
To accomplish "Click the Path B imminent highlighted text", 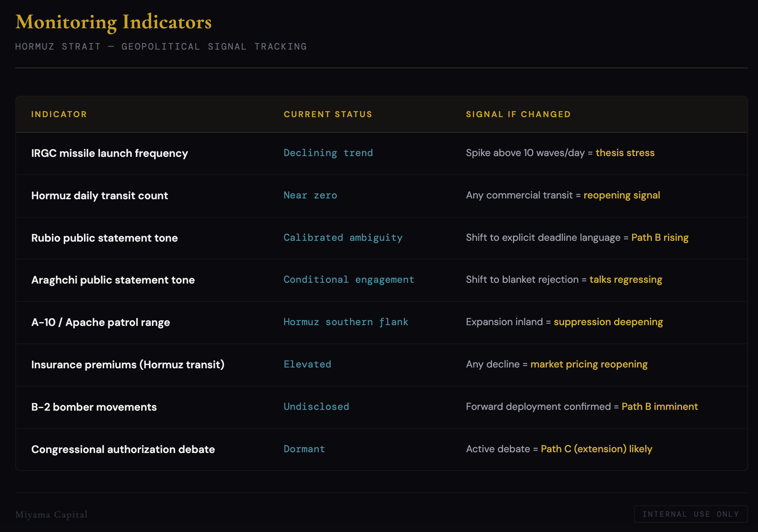I will pyautogui.click(x=659, y=407).
